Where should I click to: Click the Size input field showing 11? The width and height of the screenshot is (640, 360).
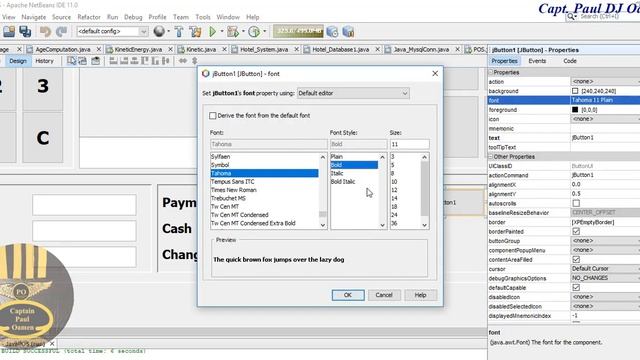(x=409, y=144)
